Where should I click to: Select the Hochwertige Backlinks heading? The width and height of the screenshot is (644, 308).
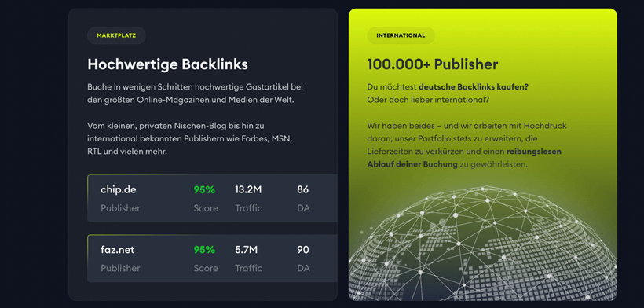tap(167, 64)
